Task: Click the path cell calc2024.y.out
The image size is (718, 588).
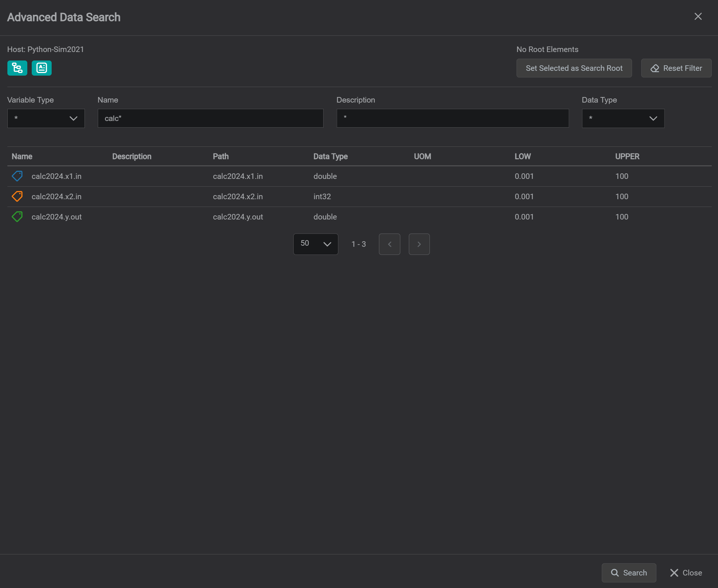Action: (x=238, y=217)
